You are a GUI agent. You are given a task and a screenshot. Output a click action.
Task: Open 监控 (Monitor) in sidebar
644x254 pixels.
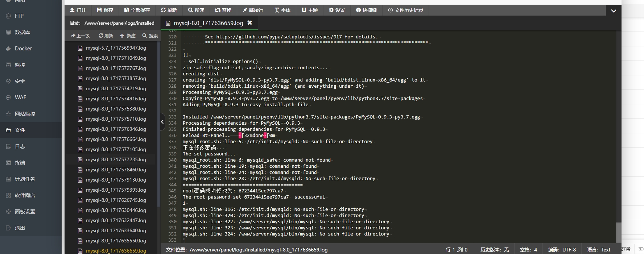31,65
